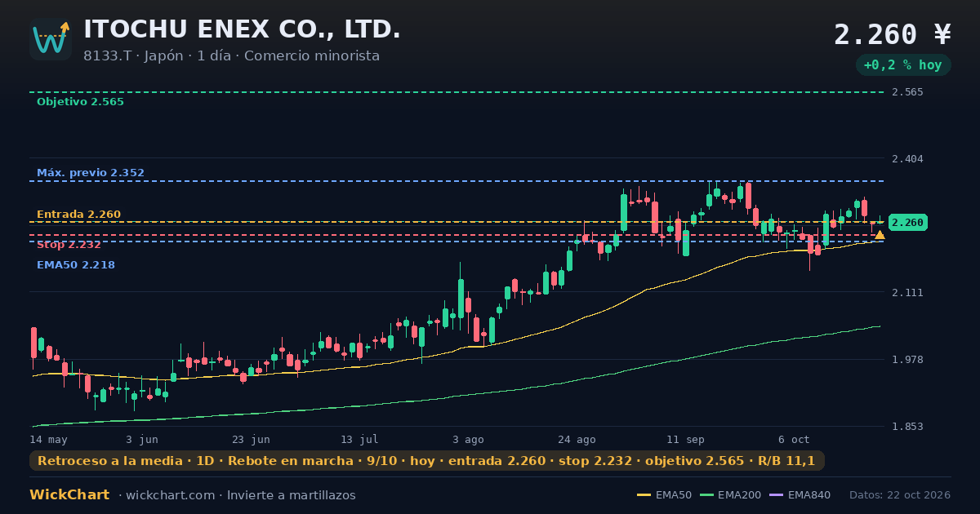This screenshot has width=980, height=514.
Task: Click the 2.111 price axis value
Action: coord(908,292)
